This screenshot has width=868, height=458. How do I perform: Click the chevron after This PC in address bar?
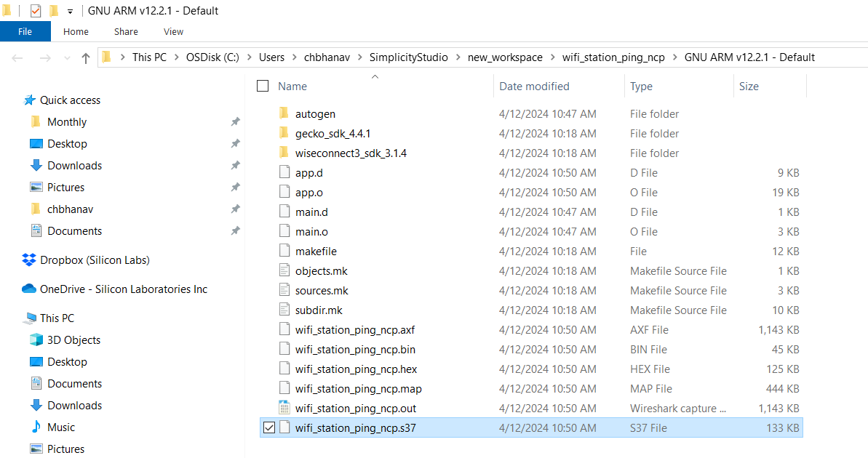[x=177, y=57]
